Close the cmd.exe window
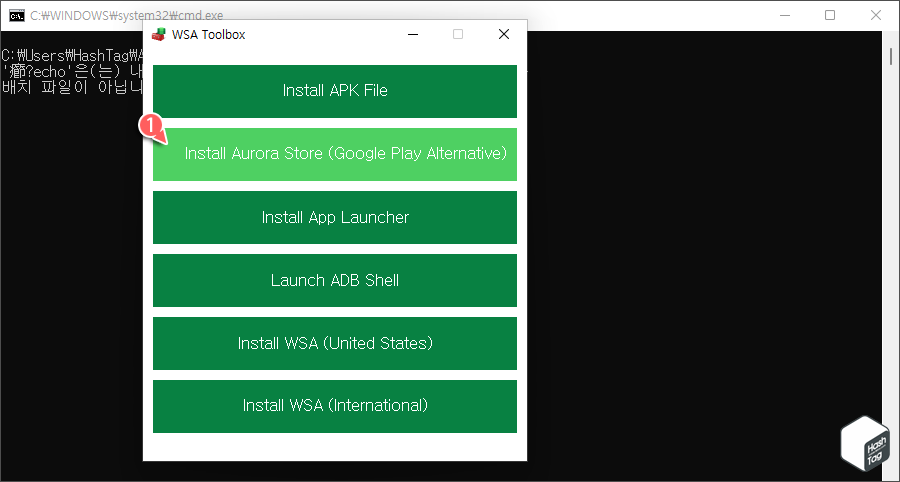 [875, 15]
